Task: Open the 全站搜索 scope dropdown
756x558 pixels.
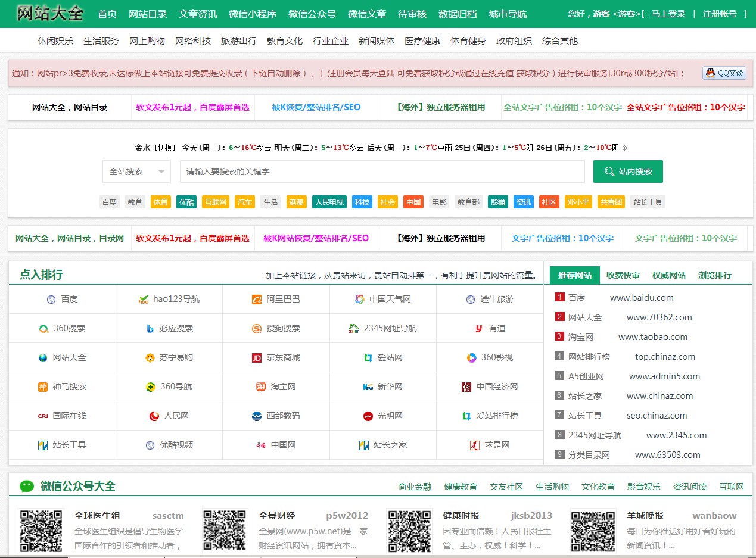Action: [x=136, y=172]
